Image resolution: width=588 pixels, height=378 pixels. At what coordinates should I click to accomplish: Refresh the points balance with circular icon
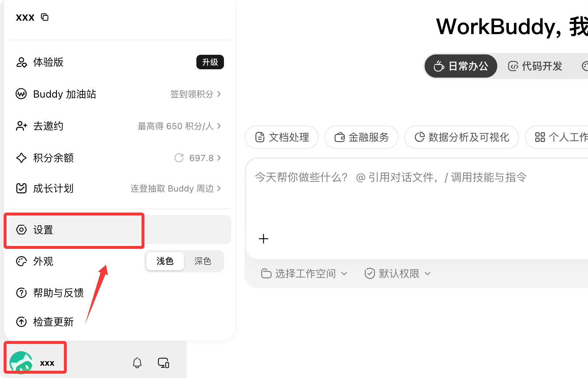coord(179,158)
